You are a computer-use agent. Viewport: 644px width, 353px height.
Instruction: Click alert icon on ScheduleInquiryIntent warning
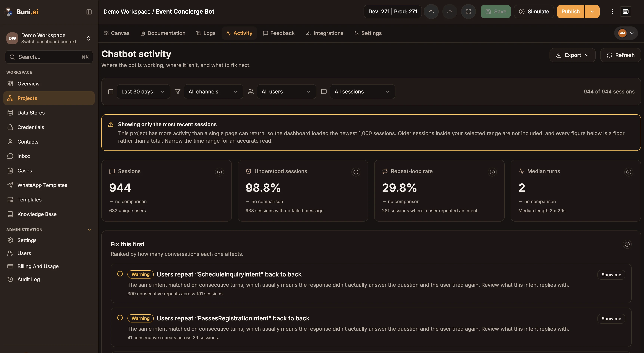[120, 274]
